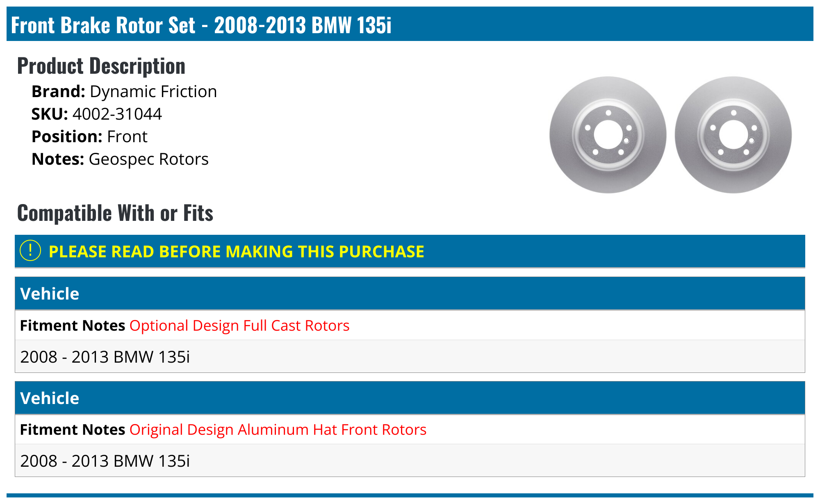Click the bold Position label
The width and height of the screenshot is (820, 504).
coord(66,137)
